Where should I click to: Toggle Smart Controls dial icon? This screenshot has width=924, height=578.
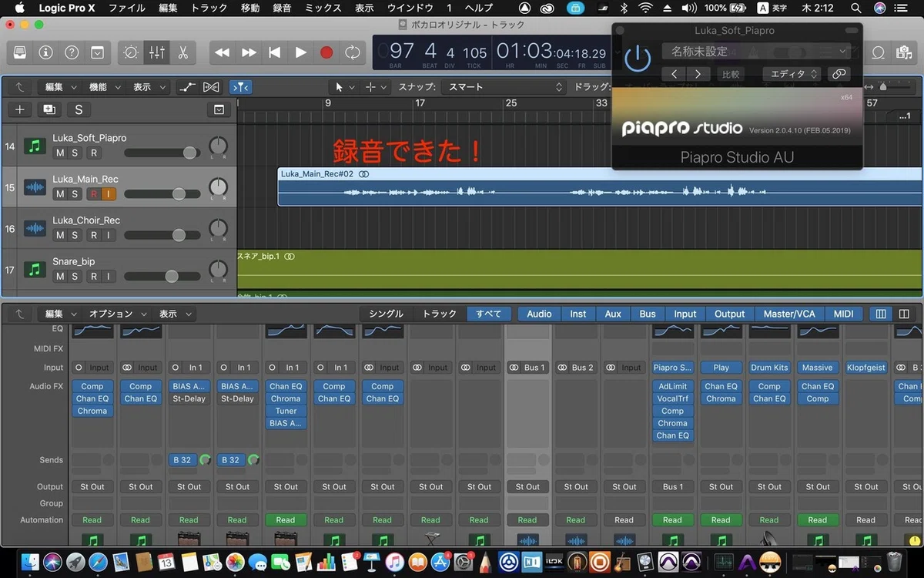131,52
